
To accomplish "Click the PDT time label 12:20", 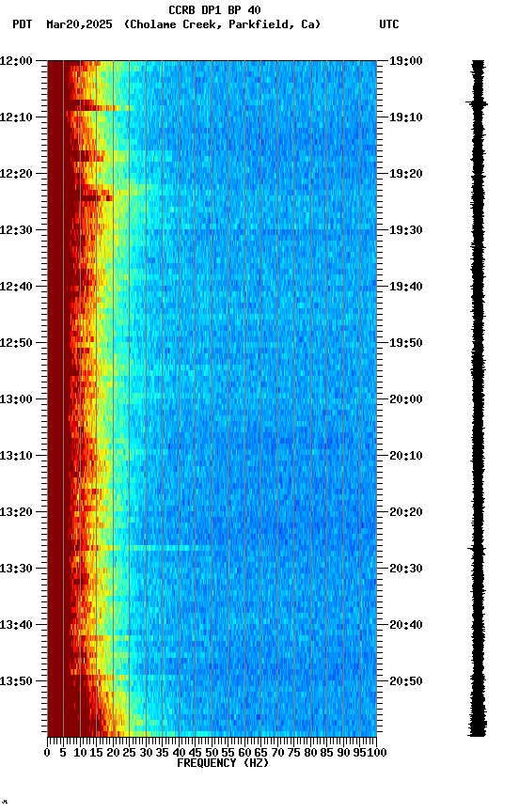I will (16, 174).
